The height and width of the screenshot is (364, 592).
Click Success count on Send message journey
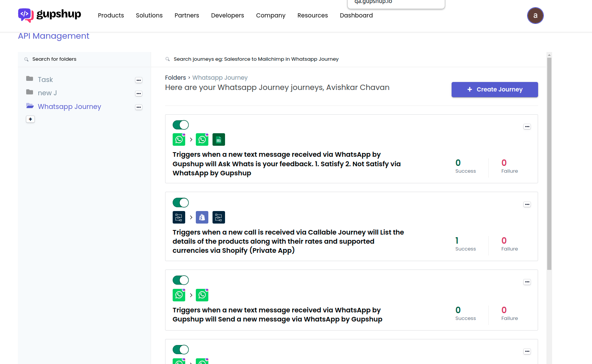(458, 310)
